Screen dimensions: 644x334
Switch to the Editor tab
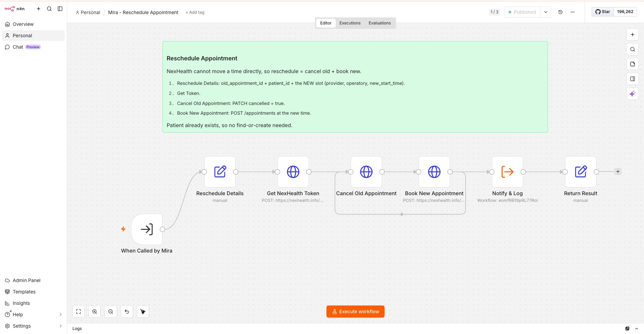[x=326, y=23]
